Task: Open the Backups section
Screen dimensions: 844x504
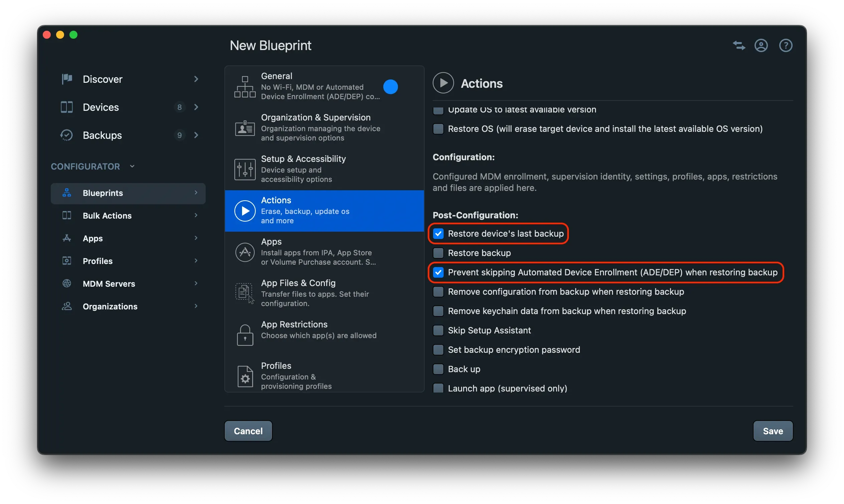Action: (102, 135)
